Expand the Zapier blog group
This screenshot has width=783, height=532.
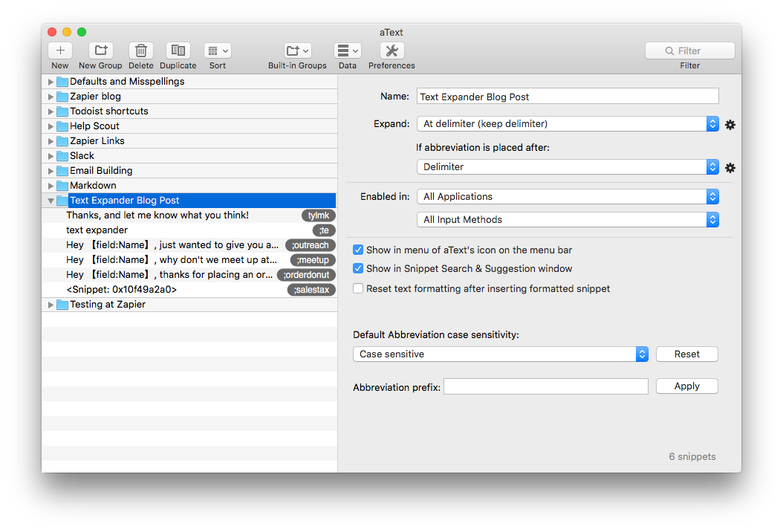51,97
